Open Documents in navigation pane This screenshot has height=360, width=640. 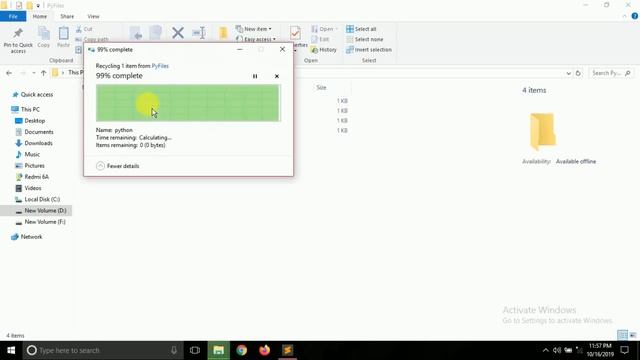click(34, 132)
